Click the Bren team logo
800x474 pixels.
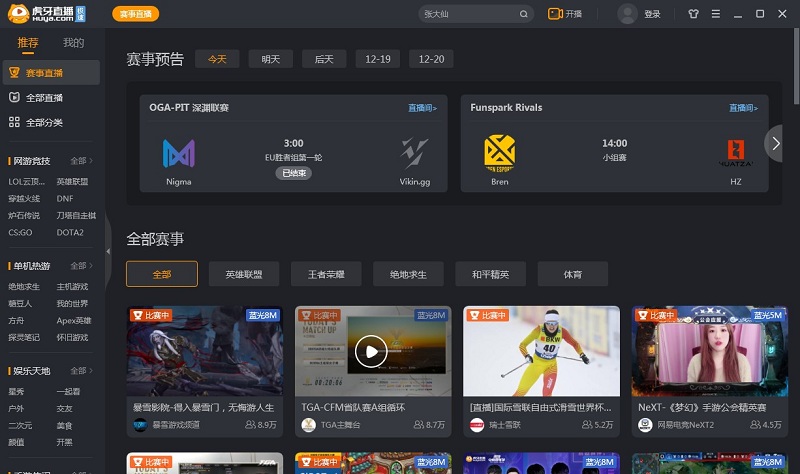pyautogui.click(x=499, y=153)
